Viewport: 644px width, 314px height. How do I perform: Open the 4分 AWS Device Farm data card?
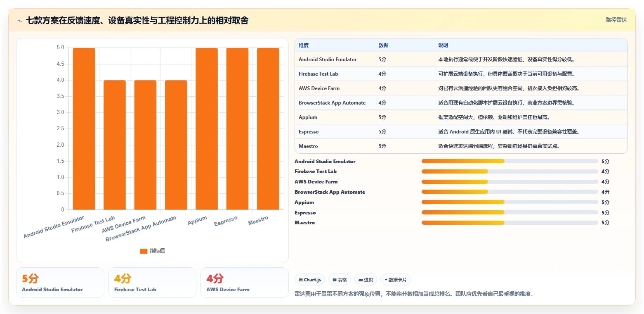tap(245, 283)
